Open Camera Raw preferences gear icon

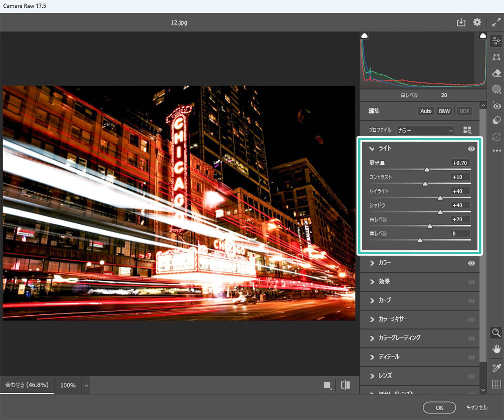[x=477, y=23]
